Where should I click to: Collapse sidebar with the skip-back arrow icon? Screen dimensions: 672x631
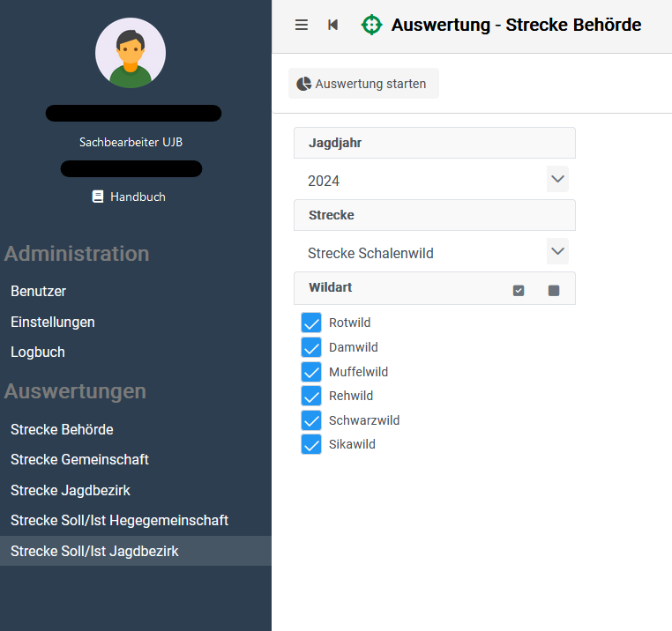332,25
